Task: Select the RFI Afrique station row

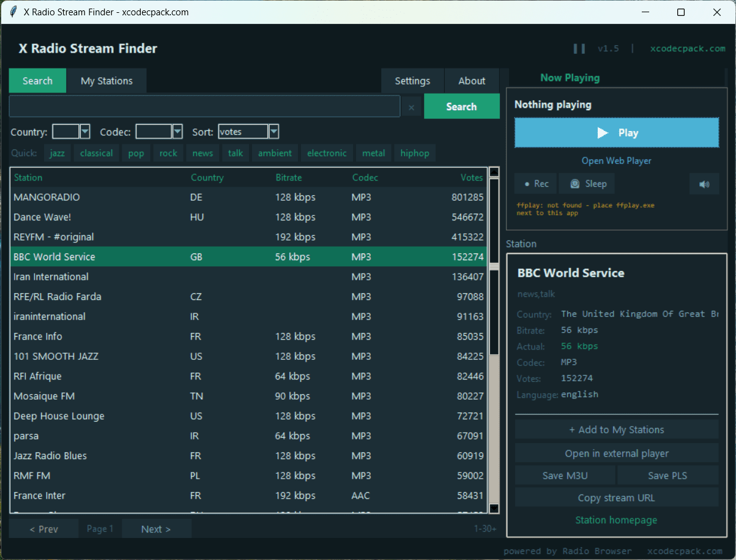Action: [x=249, y=376]
